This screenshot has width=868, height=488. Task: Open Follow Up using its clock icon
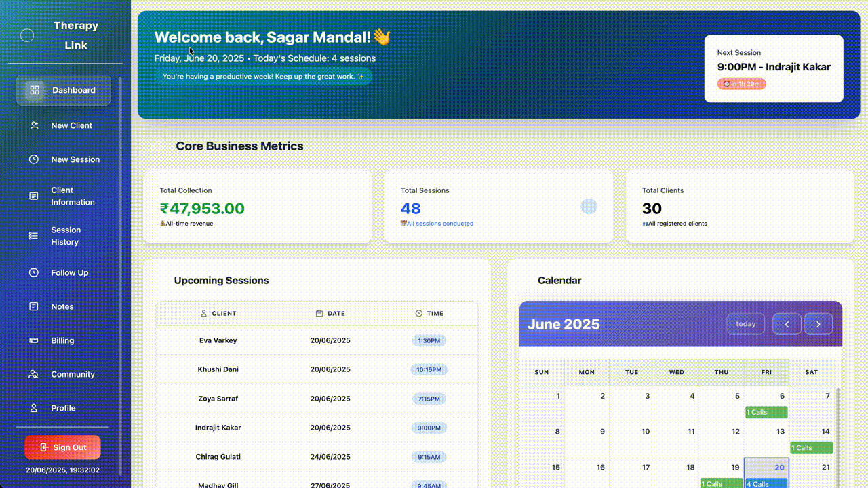(x=34, y=272)
